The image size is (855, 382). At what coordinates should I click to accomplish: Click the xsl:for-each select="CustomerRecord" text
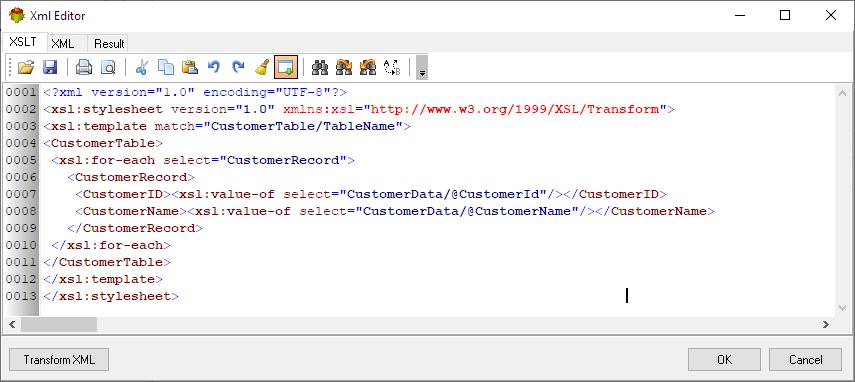tap(203, 160)
